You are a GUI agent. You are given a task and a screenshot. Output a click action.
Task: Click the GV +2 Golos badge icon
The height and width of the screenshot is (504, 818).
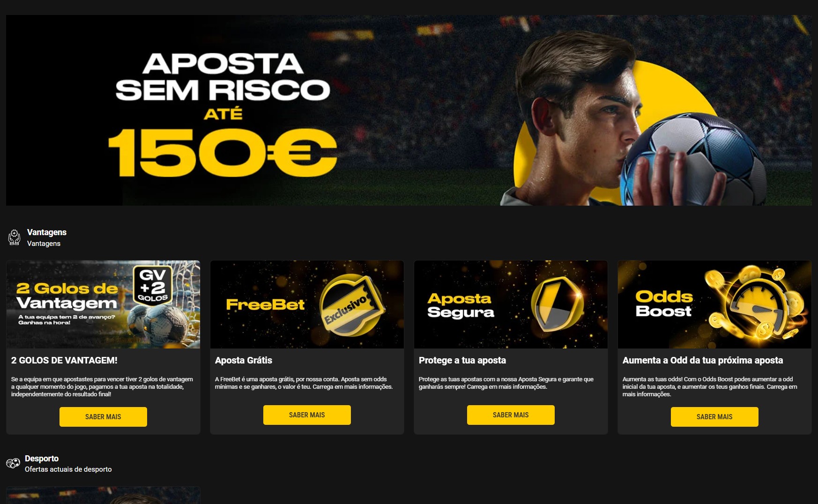point(153,285)
